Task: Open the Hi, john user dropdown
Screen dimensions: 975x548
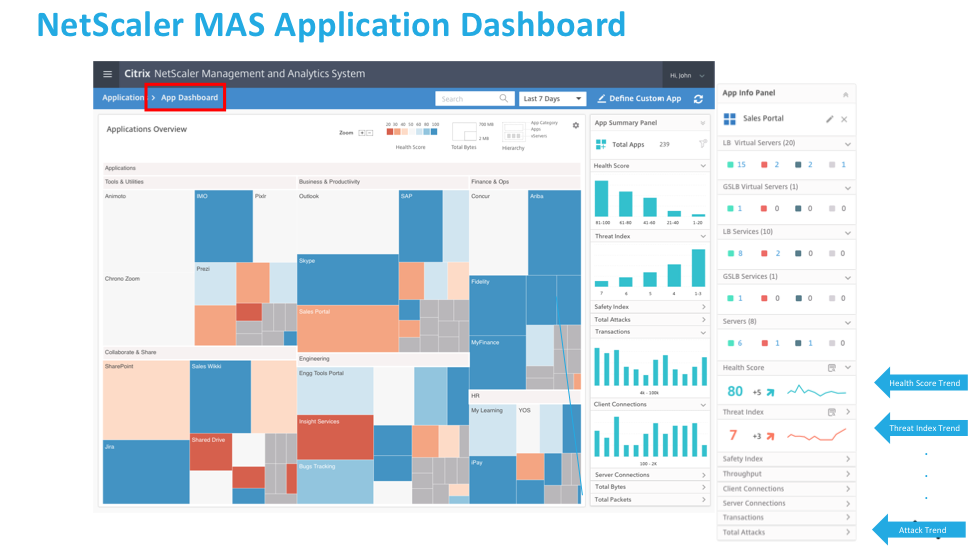Action: [x=688, y=75]
